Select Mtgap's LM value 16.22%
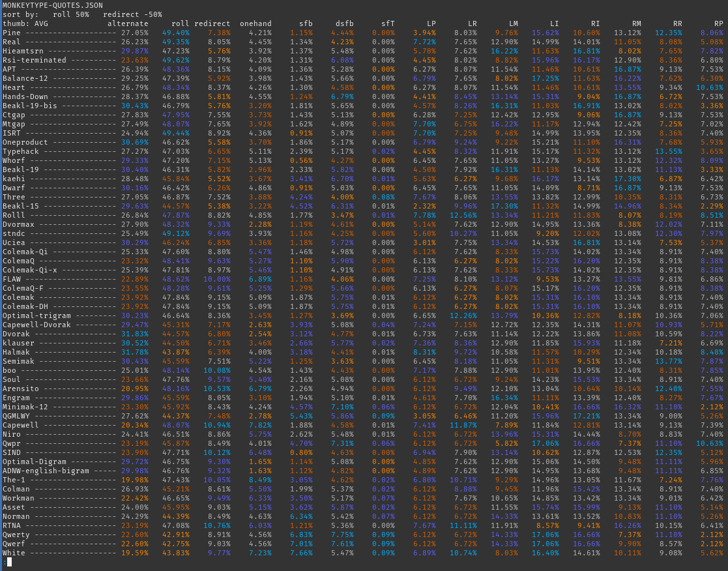This screenshot has height=571, width=728. coord(504,124)
